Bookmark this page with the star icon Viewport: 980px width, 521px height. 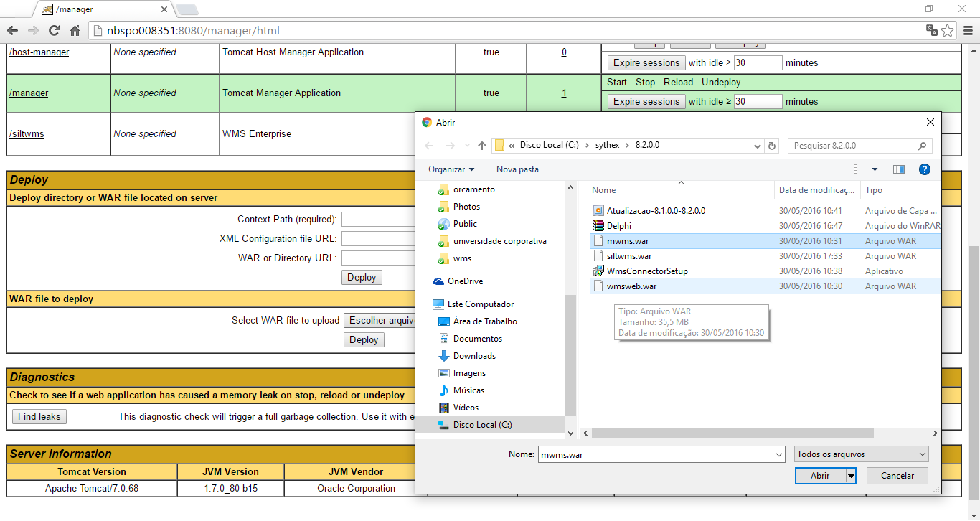948,31
